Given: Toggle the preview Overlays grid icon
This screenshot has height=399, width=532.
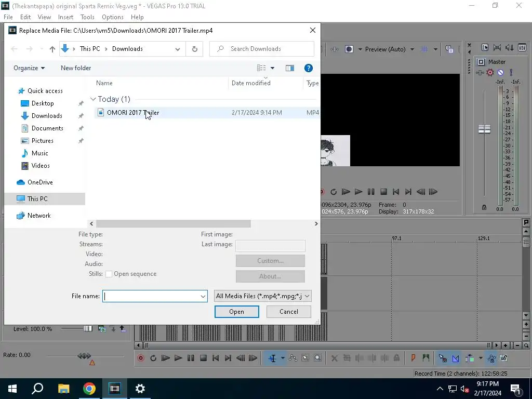Looking at the screenshot, I should coord(424,49).
